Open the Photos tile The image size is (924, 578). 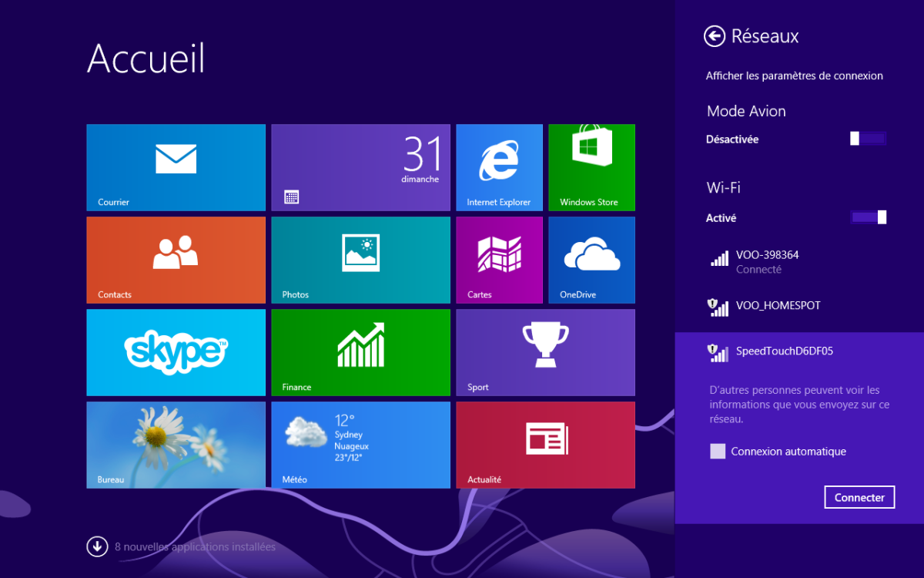point(360,260)
